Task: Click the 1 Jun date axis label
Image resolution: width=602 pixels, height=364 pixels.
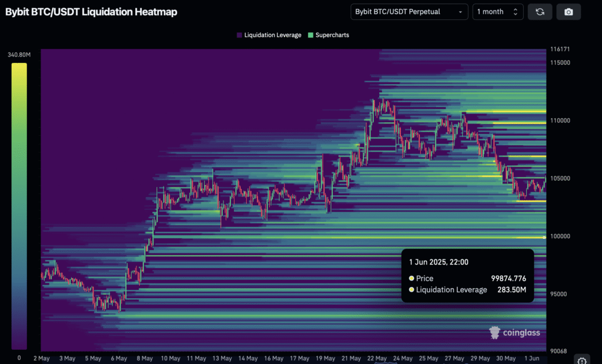Action: click(x=531, y=358)
